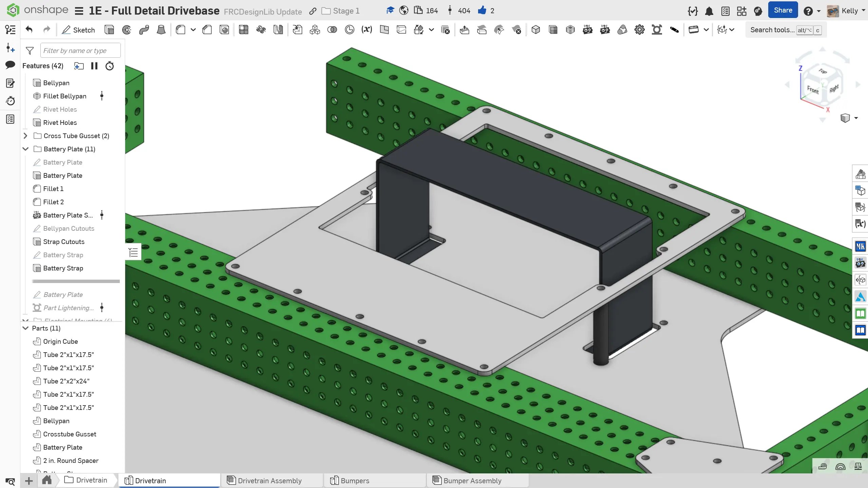The width and height of the screenshot is (868, 488).
Task: Open the notifications bell
Action: pyautogui.click(x=709, y=11)
